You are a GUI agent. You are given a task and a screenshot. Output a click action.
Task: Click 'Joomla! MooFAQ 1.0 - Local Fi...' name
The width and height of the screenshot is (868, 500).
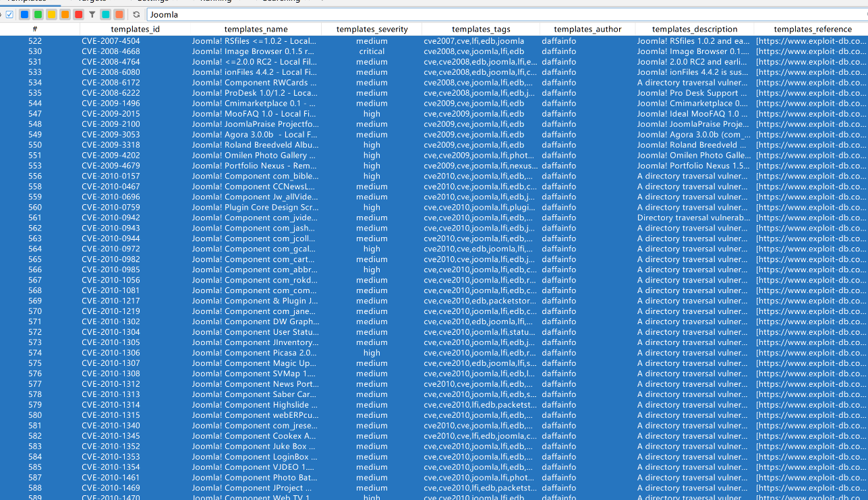tap(254, 114)
